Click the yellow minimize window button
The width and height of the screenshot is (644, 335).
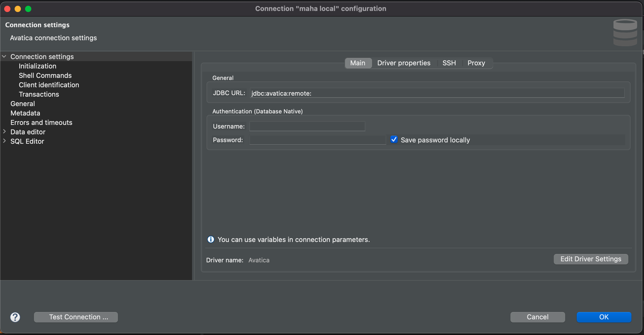pyautogui.click(x=18, y=9)
